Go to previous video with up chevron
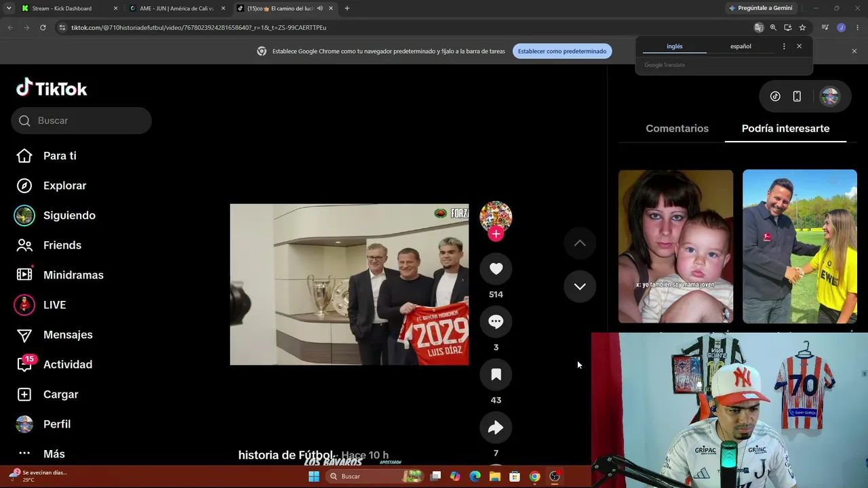This screenshot has width=868, height=488. click(580, 243)
